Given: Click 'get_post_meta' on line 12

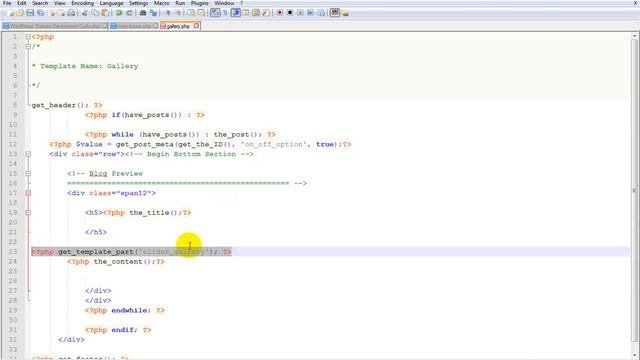Looking at the screenshot, I should pyautogui.click(x=144, y=144).
